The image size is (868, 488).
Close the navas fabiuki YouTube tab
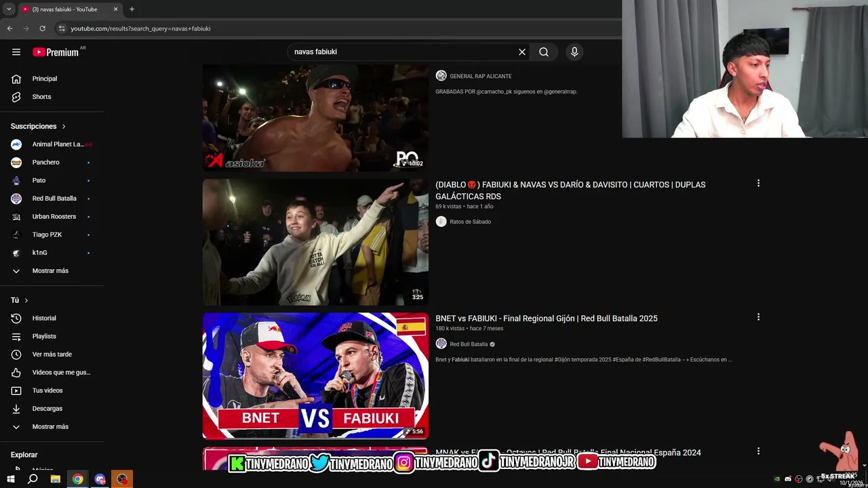(x=115, y=9)
